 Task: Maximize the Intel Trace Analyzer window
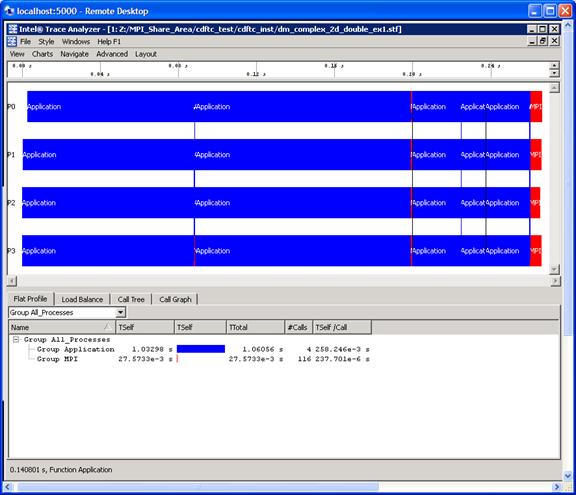coord(543,29)
